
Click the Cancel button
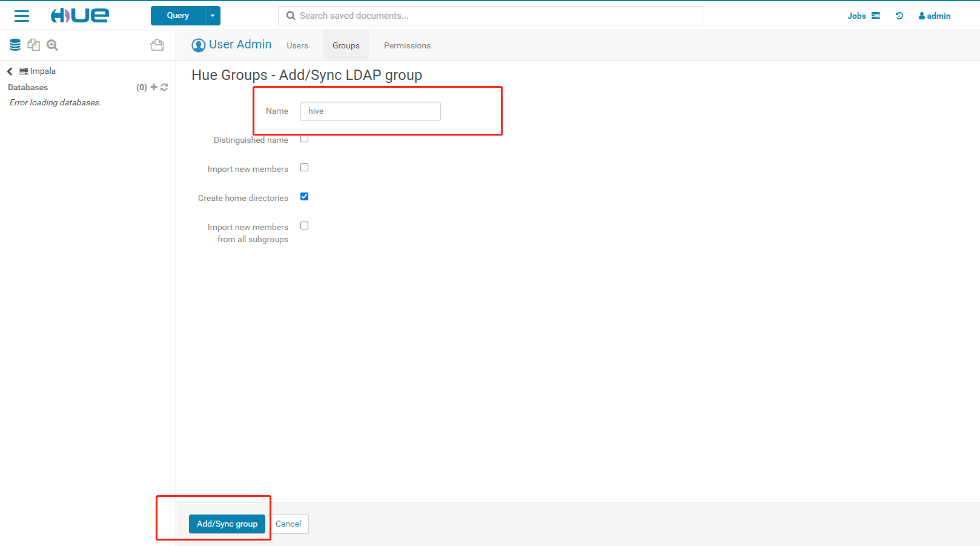(x=288, y=524)
